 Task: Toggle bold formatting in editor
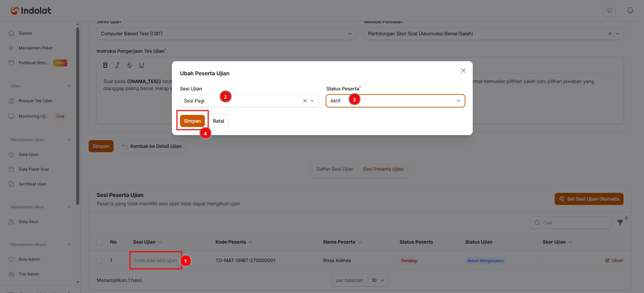click(105, 65)
